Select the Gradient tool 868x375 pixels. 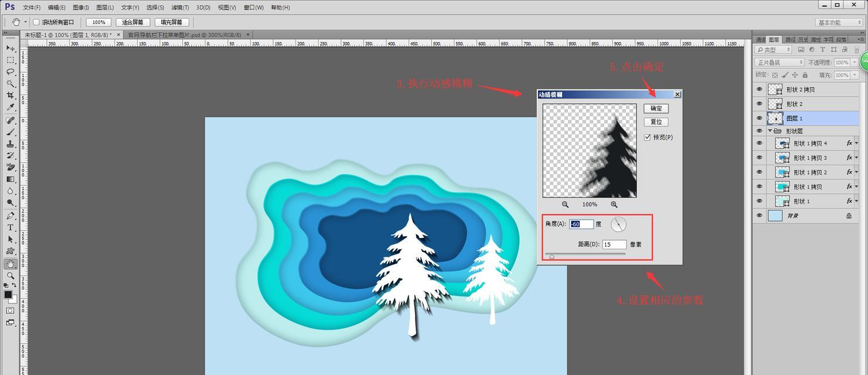[10, 179]
